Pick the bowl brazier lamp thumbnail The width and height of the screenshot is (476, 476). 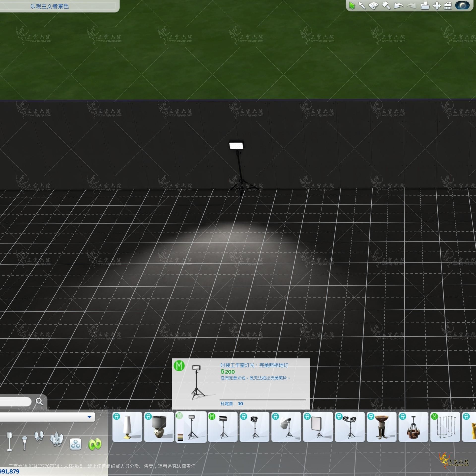tap(382, 427)
